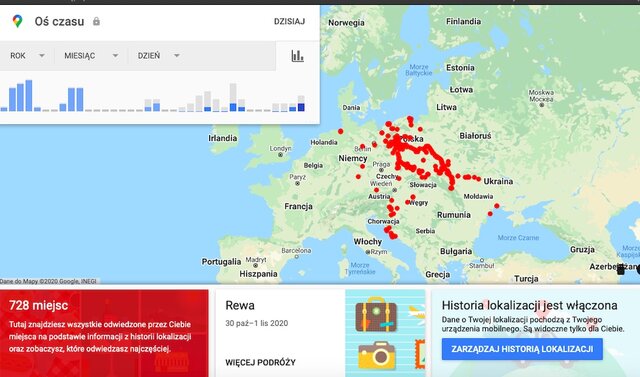Click the suitcase and camera travel illustration

(385, 333)
